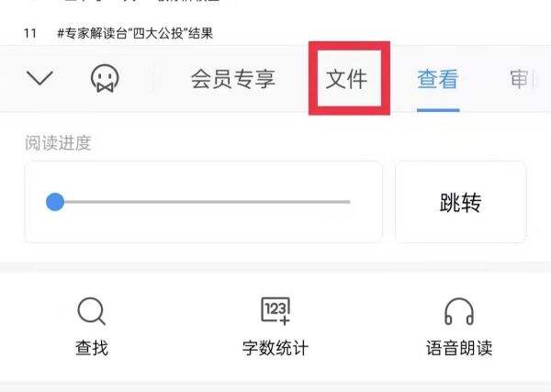Click the cut-off document line above line 11
Screen dimensions: 551x392
(x=141, y=1)
